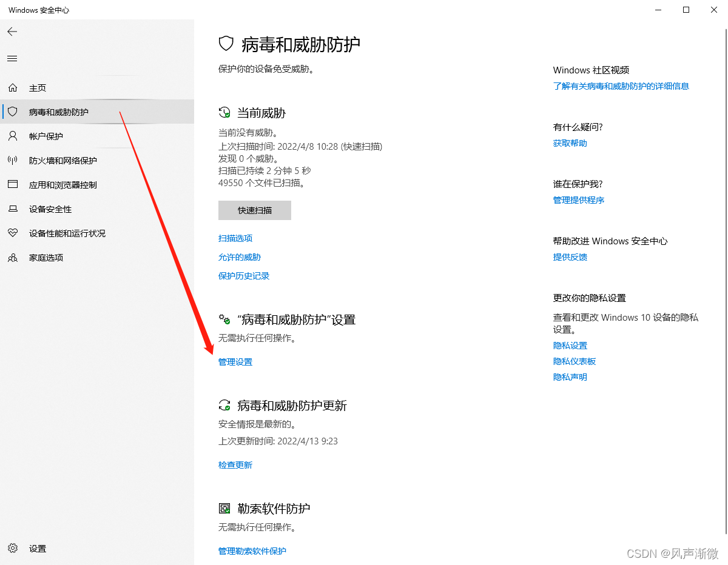The image size is (728, 565).
Task: Click the text 上次更新时间: 2022/4/13 9:23
Action: pos(278,441)
